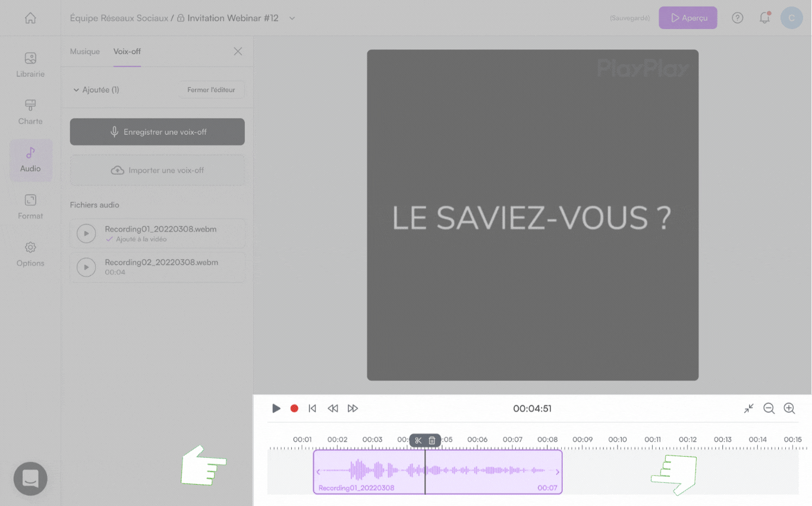Click the LE SAVIEZ-VOUS ? video preview
The height and width of the screenshot is (506, 812).
pyautogui.click(x=533, y=215)
